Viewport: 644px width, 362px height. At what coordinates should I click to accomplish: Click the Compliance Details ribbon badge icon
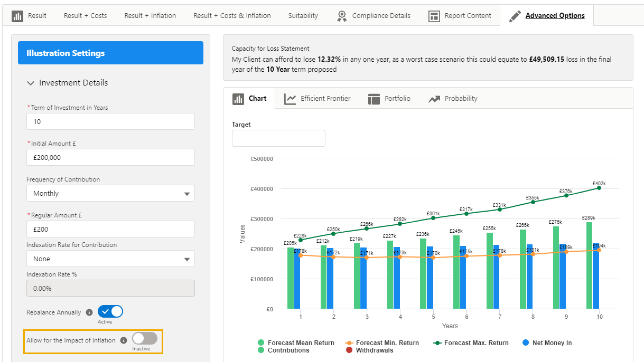[x=342, y=16]
